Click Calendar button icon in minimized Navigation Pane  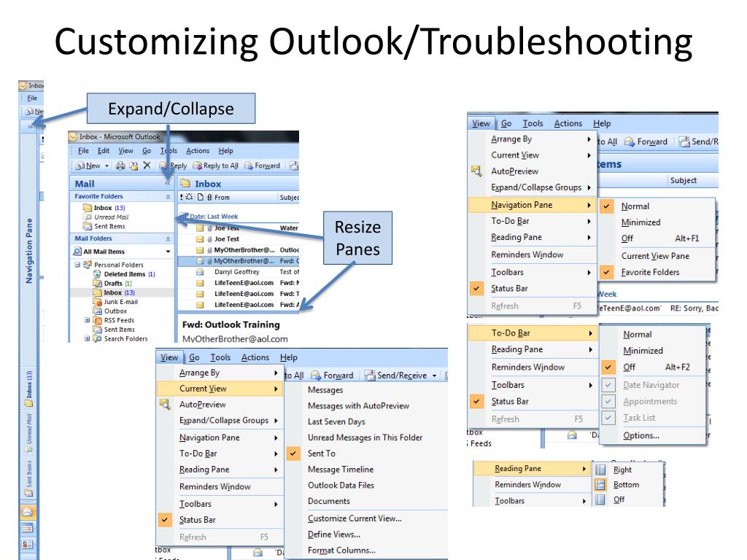click(28, 528)
